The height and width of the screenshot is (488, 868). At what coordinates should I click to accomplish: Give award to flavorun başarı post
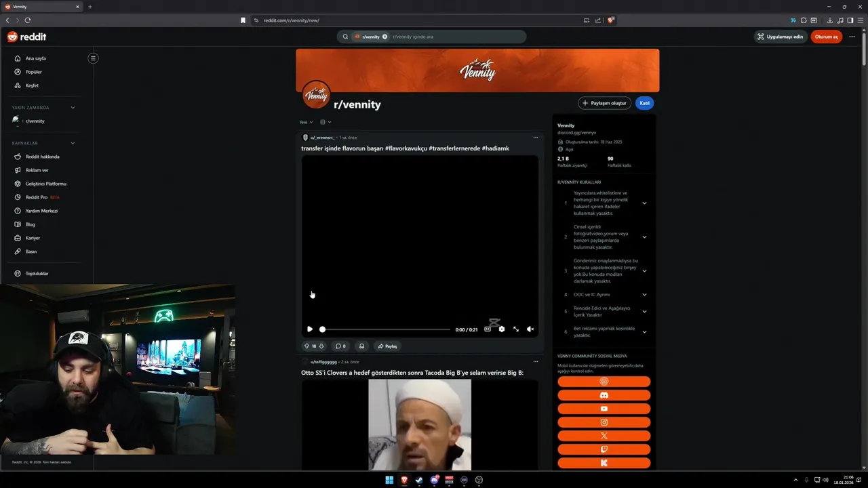361,346
